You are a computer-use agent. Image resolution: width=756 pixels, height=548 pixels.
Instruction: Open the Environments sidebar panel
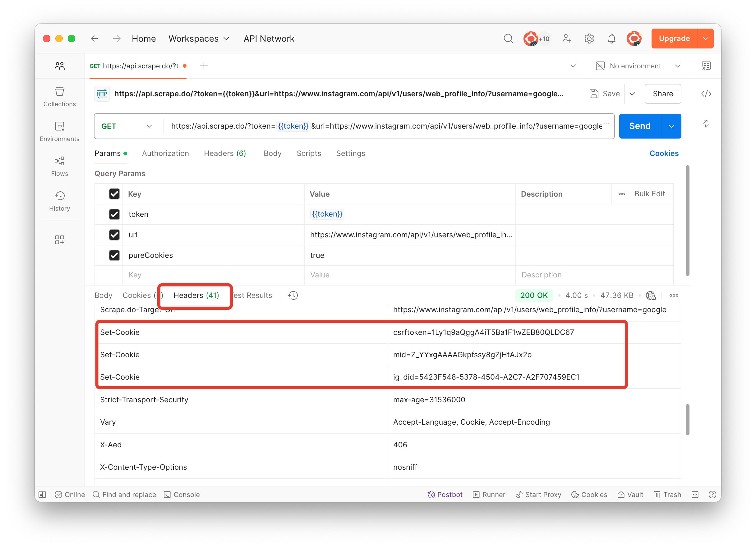pos(59,131)
